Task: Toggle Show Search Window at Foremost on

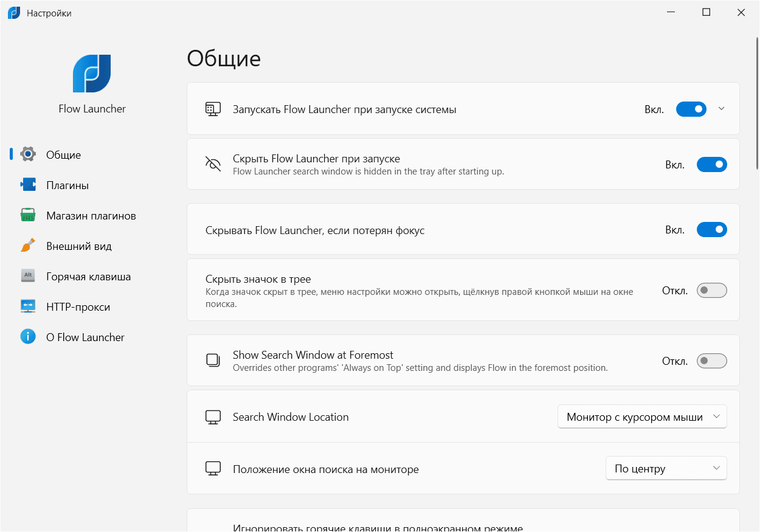Action: click(x=711, y=361)
